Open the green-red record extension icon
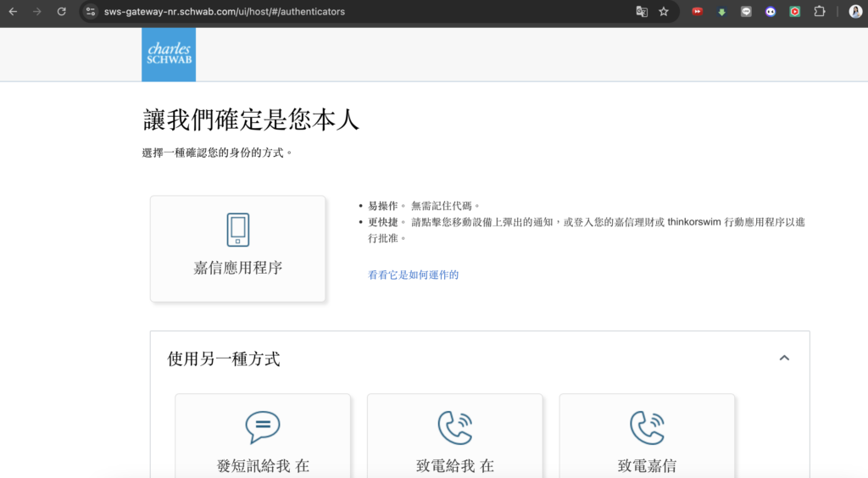 pos(795,12)
